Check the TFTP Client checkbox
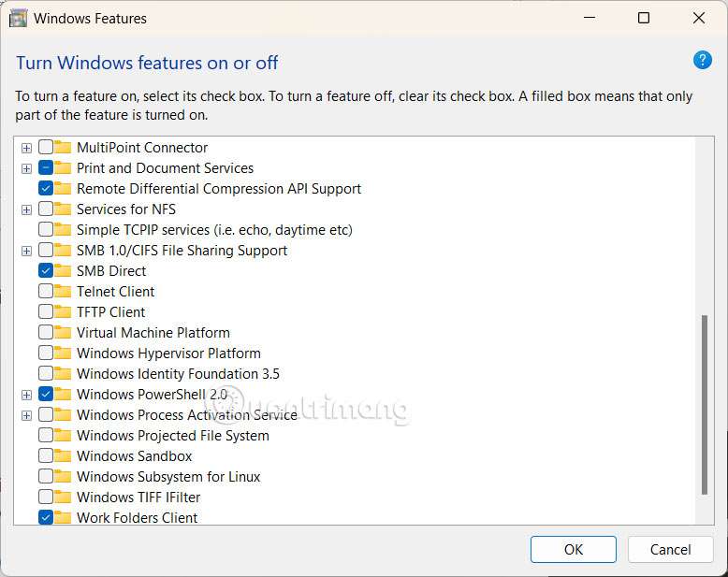Viewport: 728px width, 577px height. click(x=46, y=311)
